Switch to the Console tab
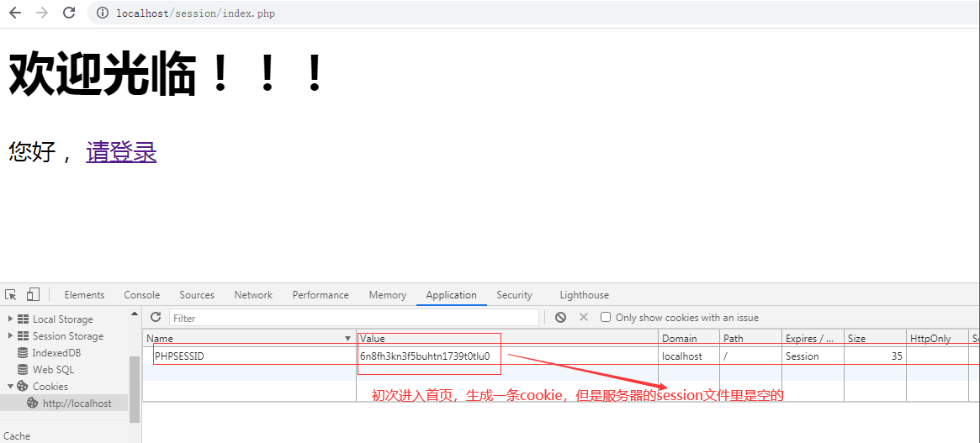 pyautogui.click(x=142, y=295)
